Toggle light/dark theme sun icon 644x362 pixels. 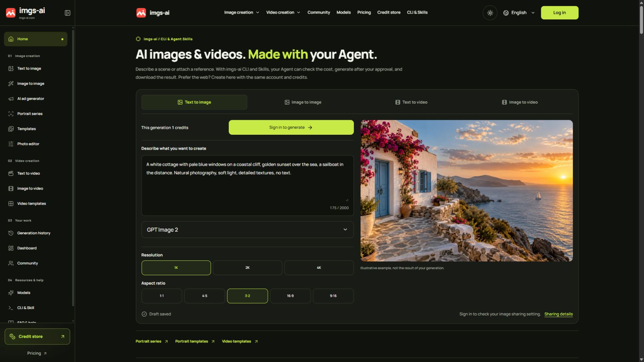point(490,13)
